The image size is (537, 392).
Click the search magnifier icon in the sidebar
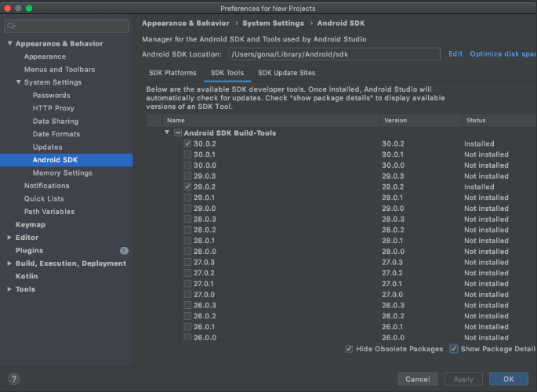11,26
